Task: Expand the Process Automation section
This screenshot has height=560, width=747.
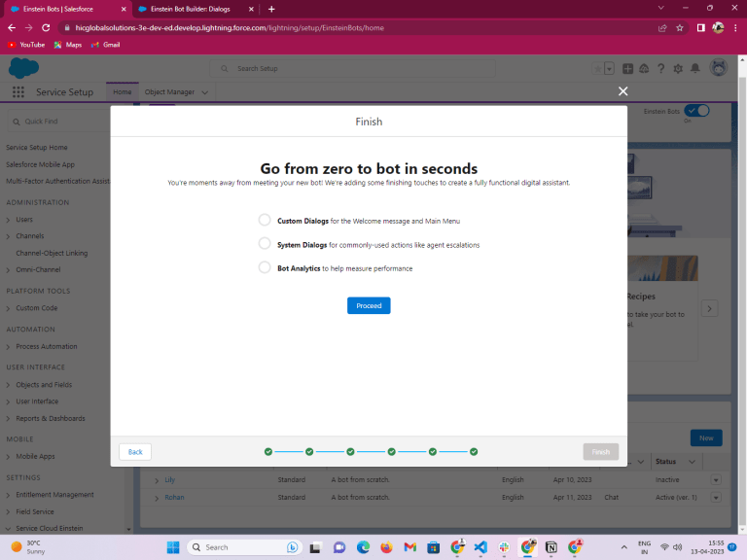Action: click(x=8, y=347)
